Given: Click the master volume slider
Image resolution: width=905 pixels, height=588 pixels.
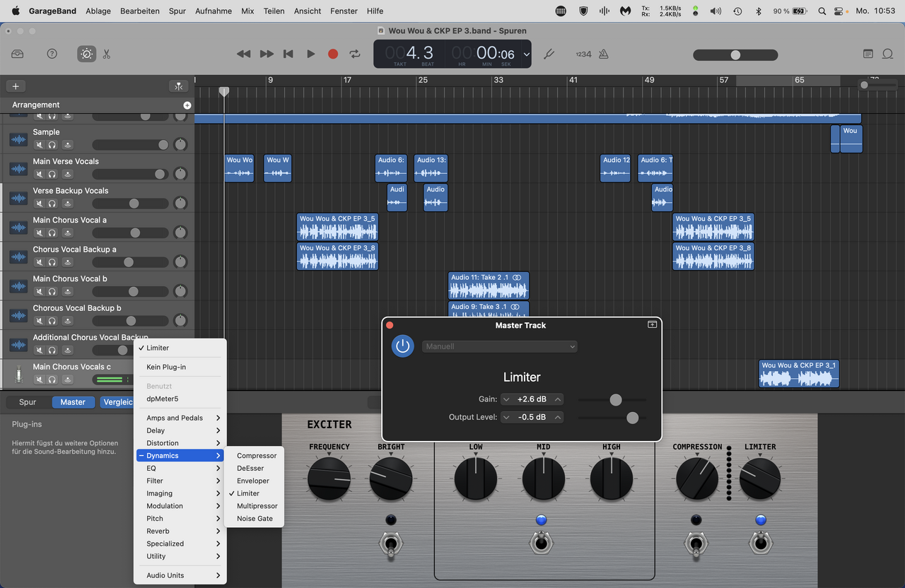Looking at the screenshot, I should coord(735,55).
